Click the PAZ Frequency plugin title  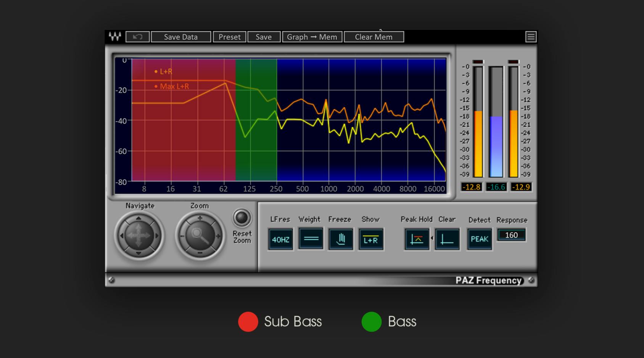click(489, 281)
